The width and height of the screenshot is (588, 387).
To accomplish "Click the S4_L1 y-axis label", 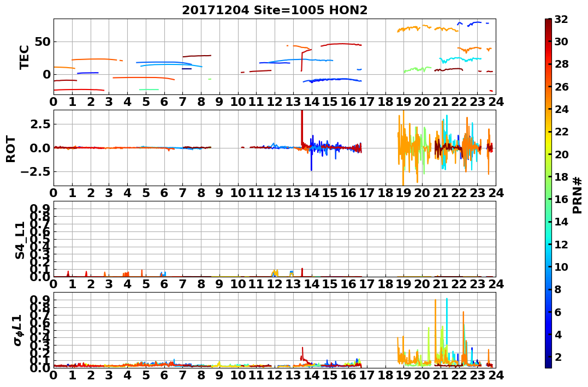I will [20, 240].
